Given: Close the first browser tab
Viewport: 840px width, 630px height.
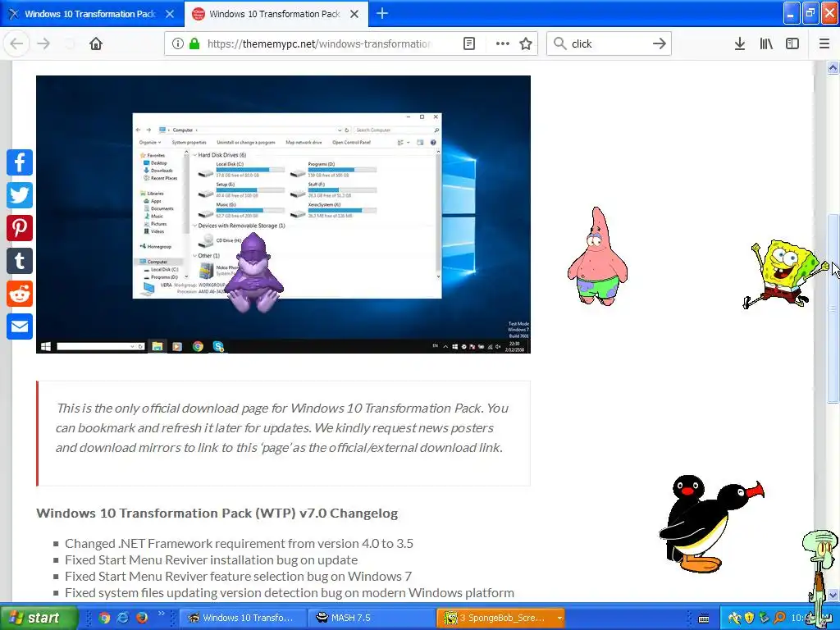Looking at the screenshot, I should pyautogui.click(x=169, y=14).
